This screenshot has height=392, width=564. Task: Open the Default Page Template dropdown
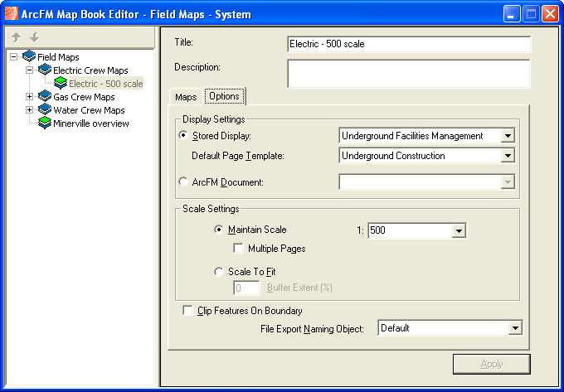[508, 156]
